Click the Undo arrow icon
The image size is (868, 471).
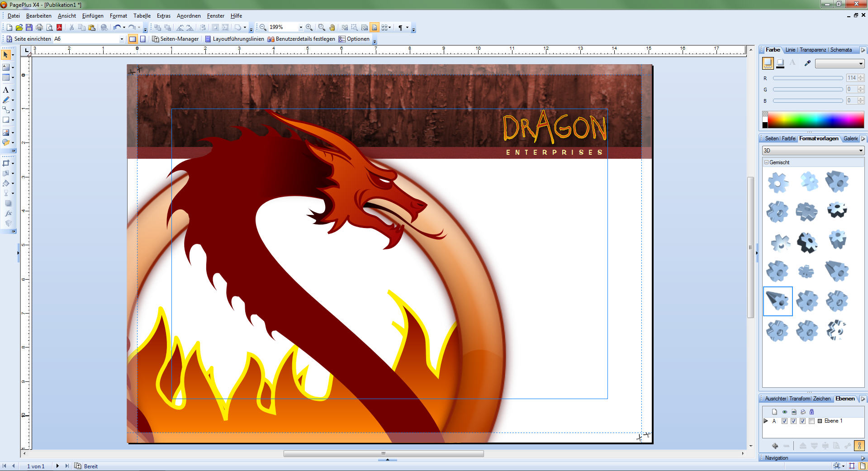tap(117, 27)
